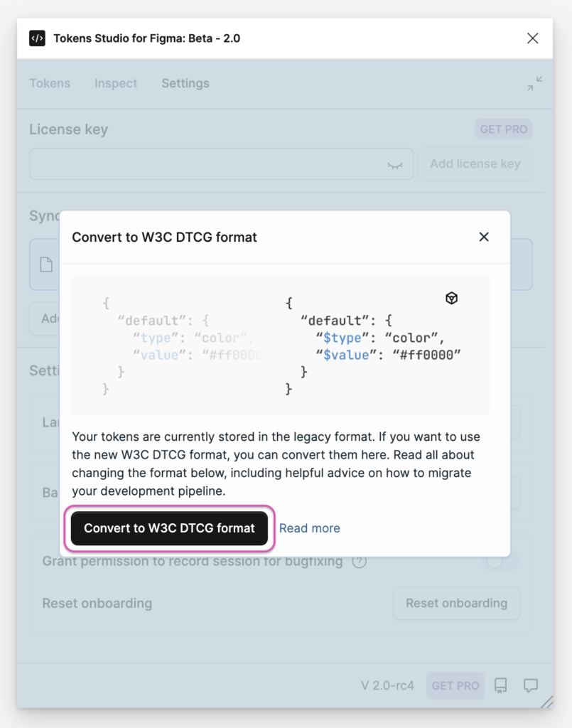Image resolution: width=572 pixels, height=728 pixels.
Task: Click the Reset onboarding label text
Action: pyautogui.click(x=97, y=603)
